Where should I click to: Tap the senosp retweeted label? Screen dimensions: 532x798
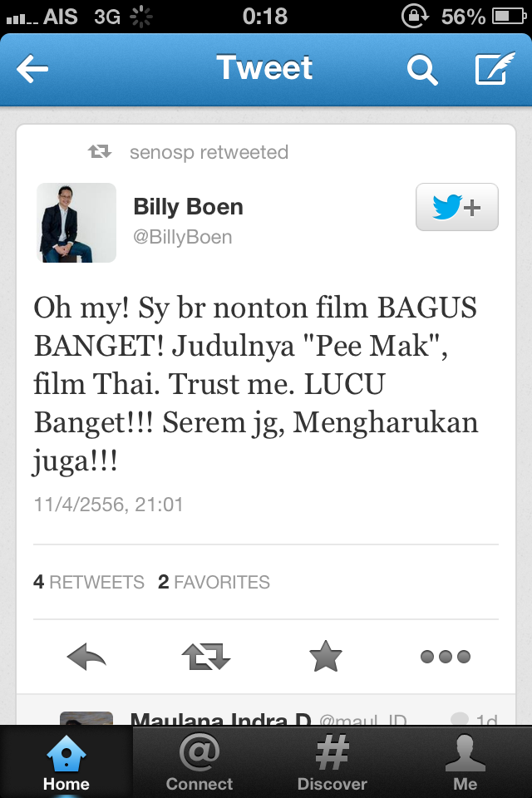click(x=209, y=152)
